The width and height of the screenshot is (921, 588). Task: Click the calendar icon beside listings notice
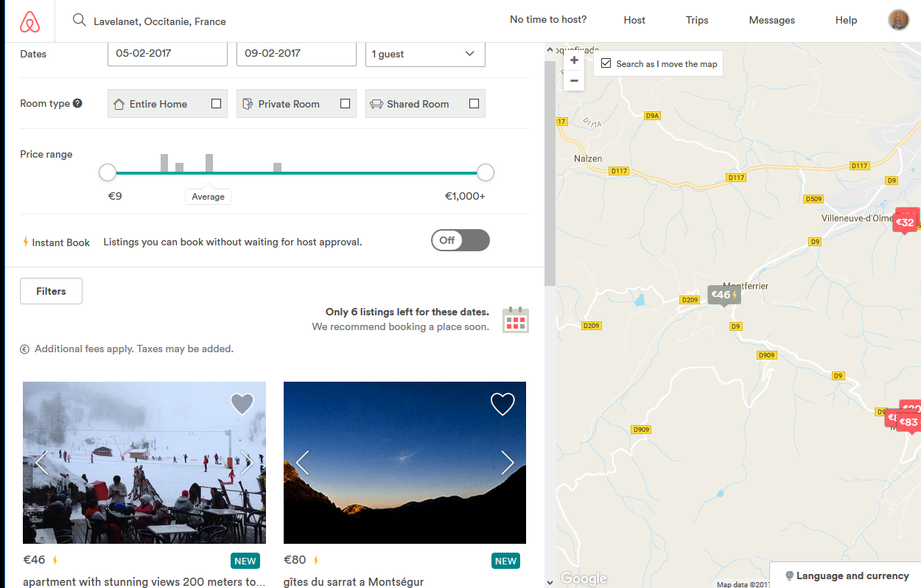[x=515, y=320]
